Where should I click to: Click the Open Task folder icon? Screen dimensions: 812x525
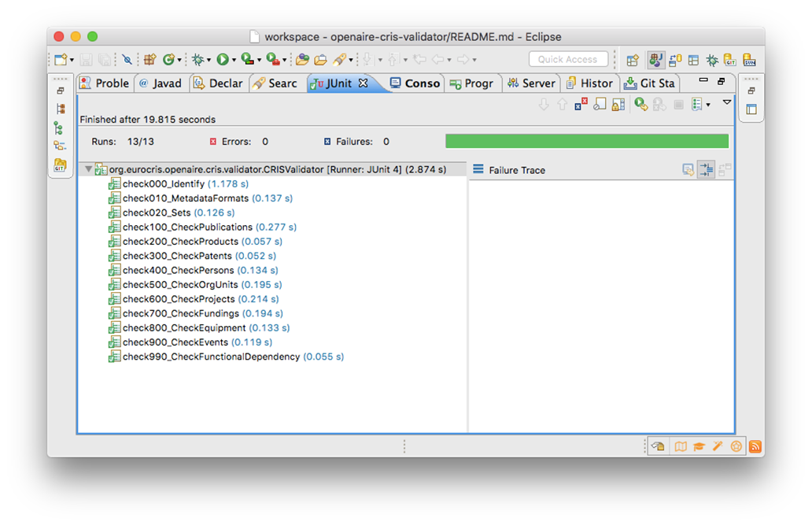[x=320, y=60]
